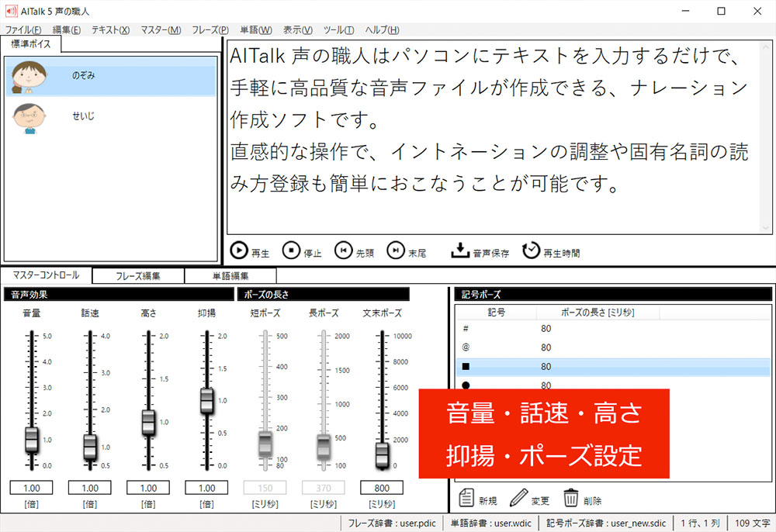Image resolution: width=776 pixels, height=532 pixels.
Task: Open the 表示(V) menu
Action: pyautogui.click(x=297, y=30)
